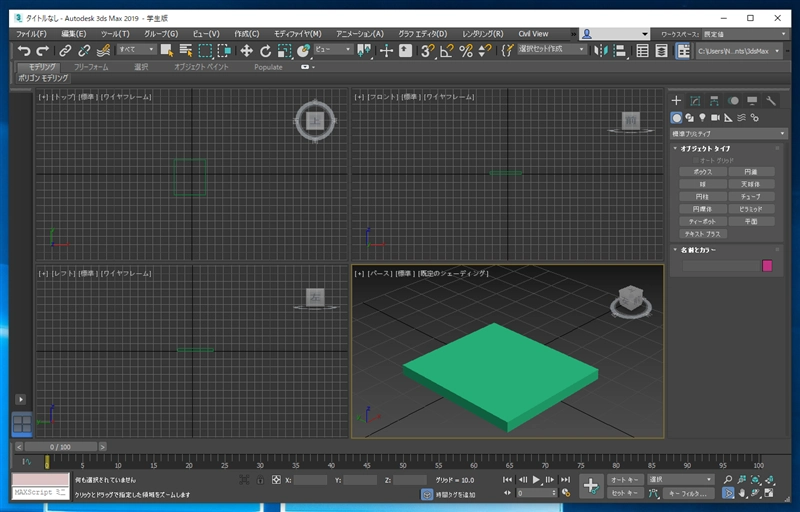
Task: Open the すべて selection filter dropdown
Action: click(x=136, y=49)
